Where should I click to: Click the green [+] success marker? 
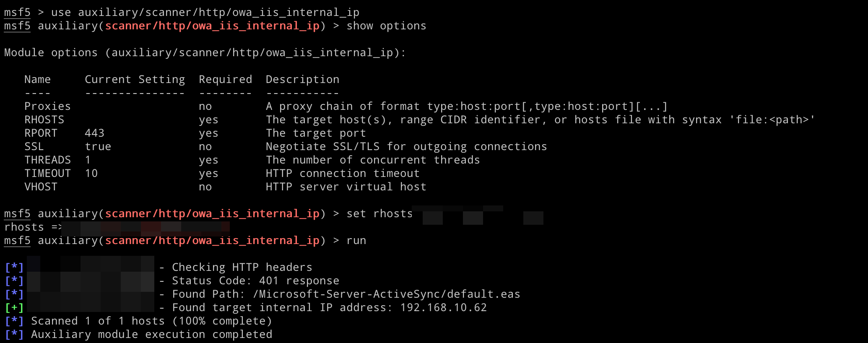pos(14,308)
